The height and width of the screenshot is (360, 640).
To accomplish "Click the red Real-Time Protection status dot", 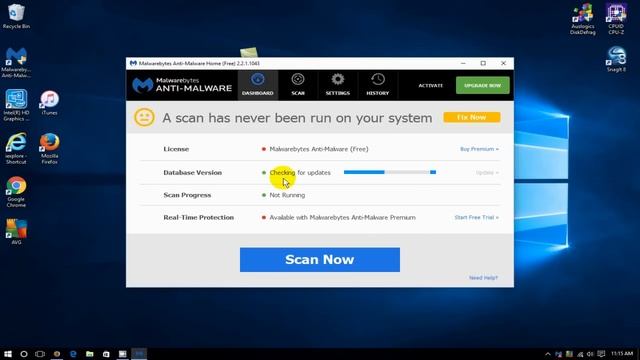I will coord(264,218).
